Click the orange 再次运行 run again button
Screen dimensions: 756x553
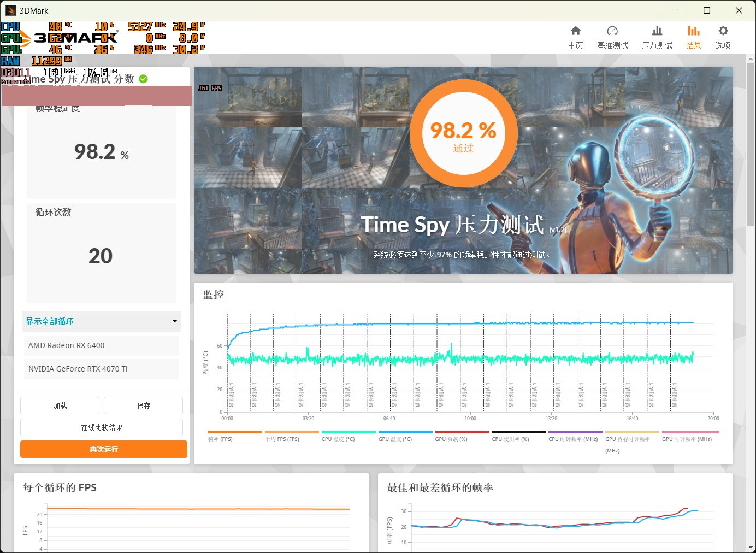(104, 449)
